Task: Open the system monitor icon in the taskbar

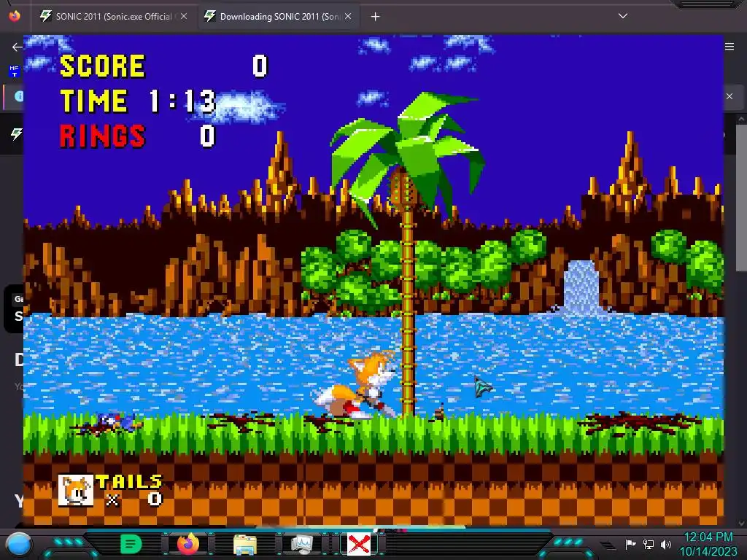Action: pyautogui.click(x=301, y=544)
